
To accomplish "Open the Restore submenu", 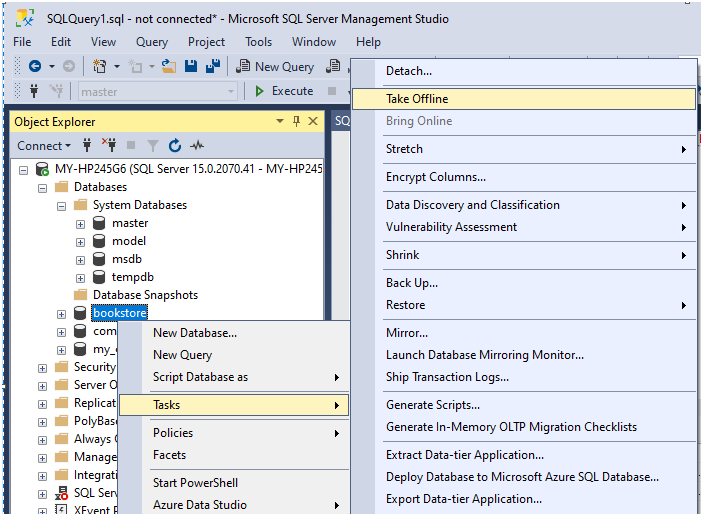I will coord(524,305).
